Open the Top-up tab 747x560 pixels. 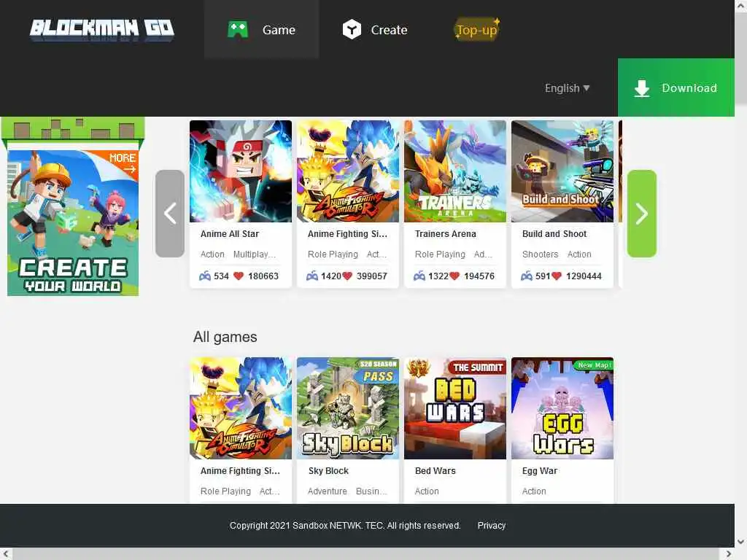click(477, 29)
